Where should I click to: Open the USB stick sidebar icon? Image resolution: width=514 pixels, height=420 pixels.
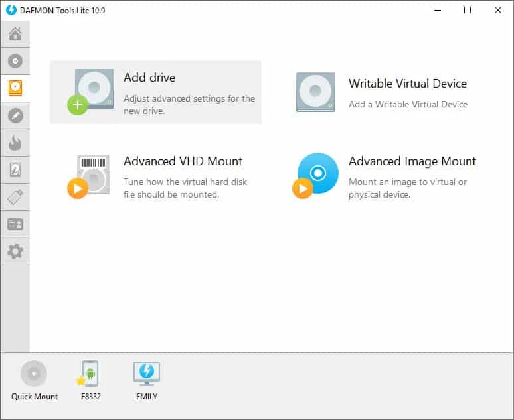[x=15, y=197]
